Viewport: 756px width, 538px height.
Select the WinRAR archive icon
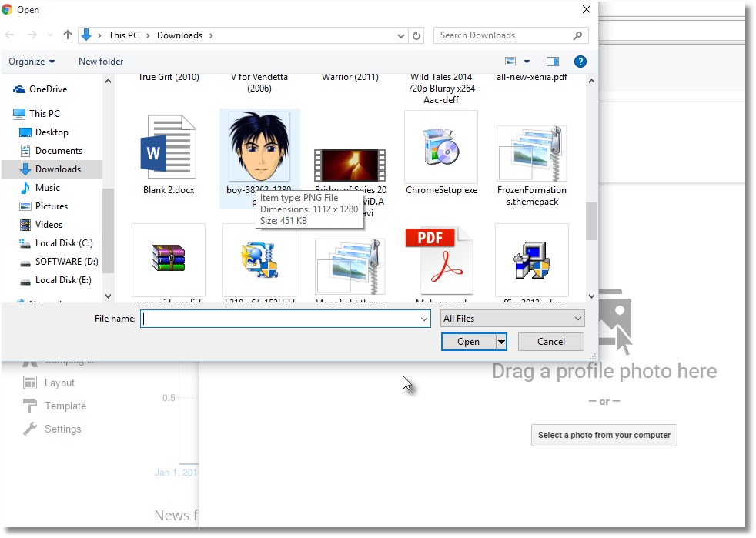pos(169,258)
